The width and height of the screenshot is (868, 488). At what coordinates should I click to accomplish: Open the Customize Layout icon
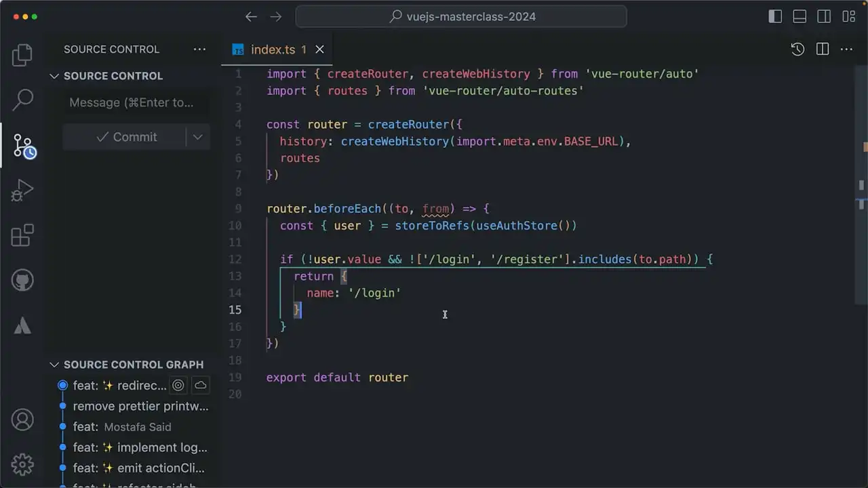click(x=848, y=17)
